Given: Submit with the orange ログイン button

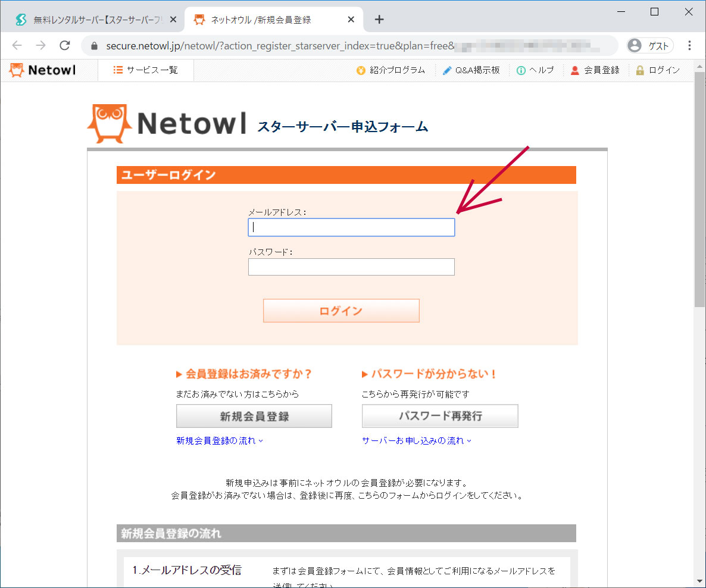Looking at the screenshot, I should tap(341, 311).
